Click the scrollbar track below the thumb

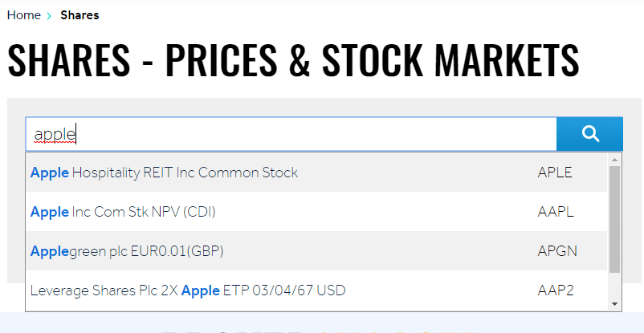pyautogui.click(x=614, y=286)
